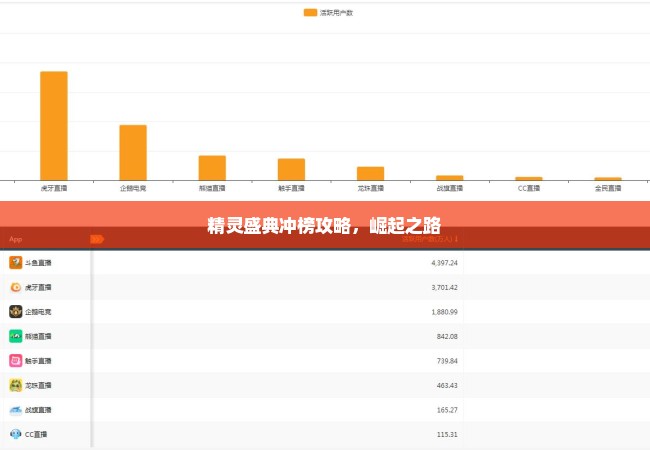Select the 虎牙直播 bar in the chart
650x450 pixels.
tap(54, 126)
